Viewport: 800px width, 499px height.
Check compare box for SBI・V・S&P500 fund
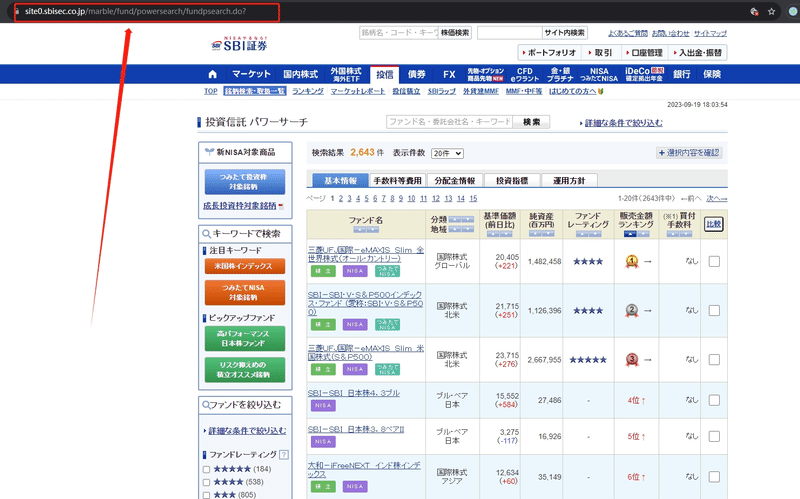pos(714,311)
